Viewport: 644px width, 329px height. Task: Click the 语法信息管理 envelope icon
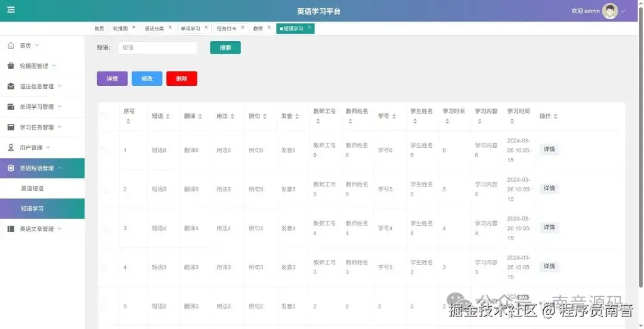11,86
